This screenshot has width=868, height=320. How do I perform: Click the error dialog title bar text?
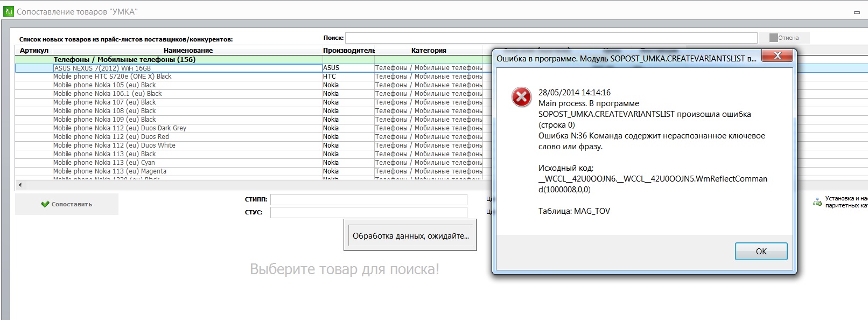(x=626, y=58)
